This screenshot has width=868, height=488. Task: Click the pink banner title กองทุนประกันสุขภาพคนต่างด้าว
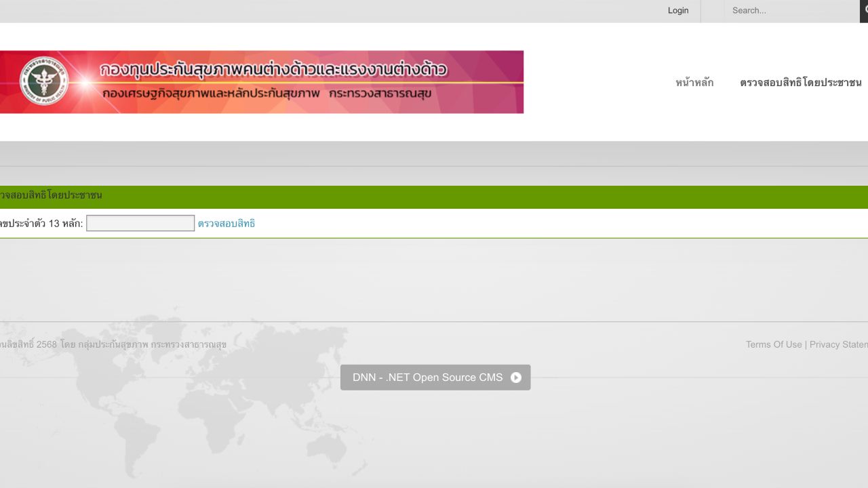click(273, 70)
